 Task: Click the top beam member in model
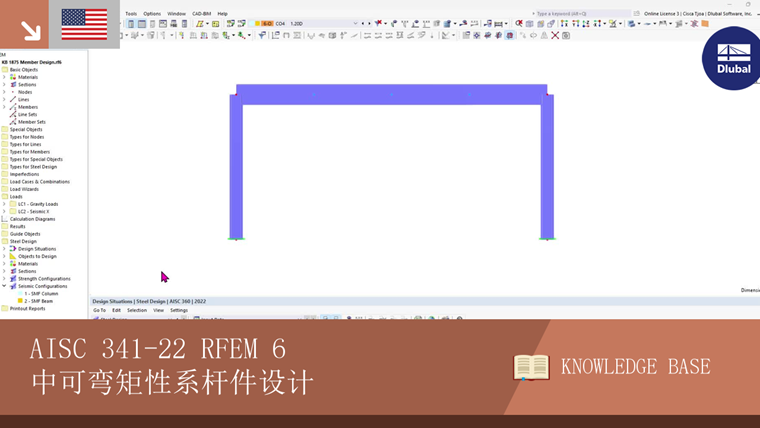(x=392, y=95)
